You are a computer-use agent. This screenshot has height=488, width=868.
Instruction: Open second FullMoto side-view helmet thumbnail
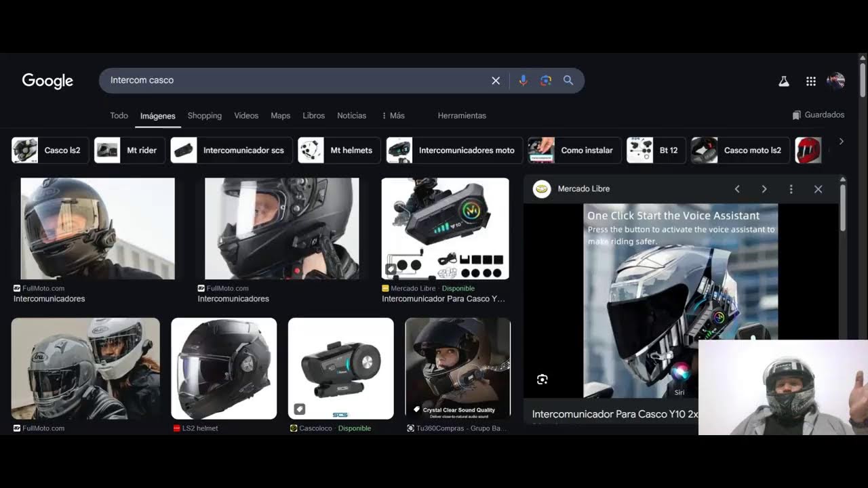pyautogui.click(x=282, y=228)
